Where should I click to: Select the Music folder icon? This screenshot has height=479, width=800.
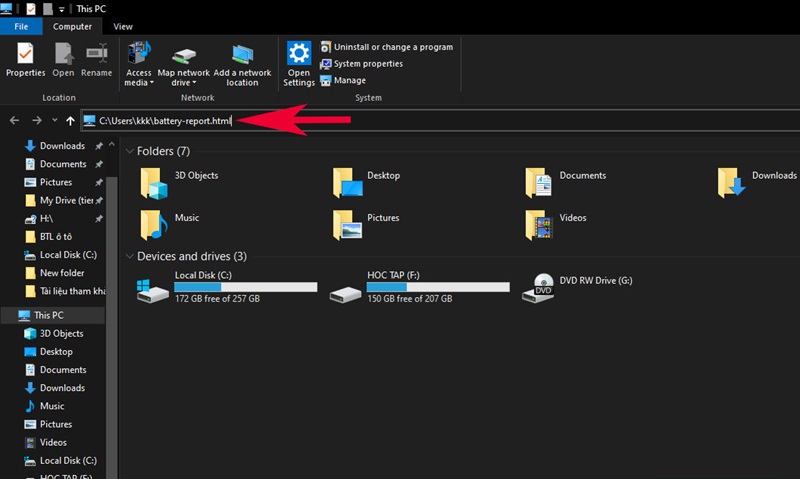coord(154,225)
